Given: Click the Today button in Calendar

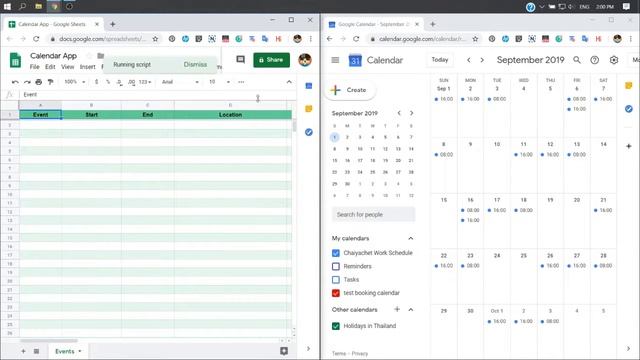Looking at the screenshot, I should (x=440, y=60).
